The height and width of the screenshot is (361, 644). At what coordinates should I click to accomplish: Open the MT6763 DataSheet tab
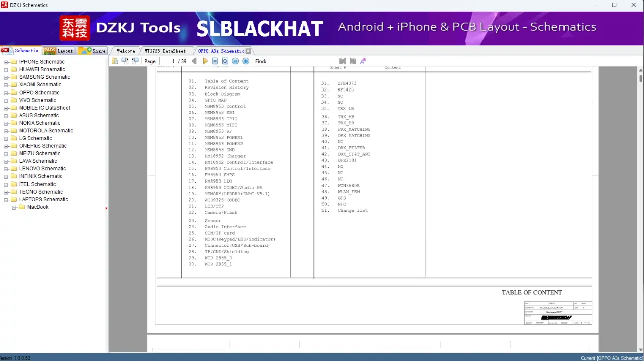click(165, 51)
